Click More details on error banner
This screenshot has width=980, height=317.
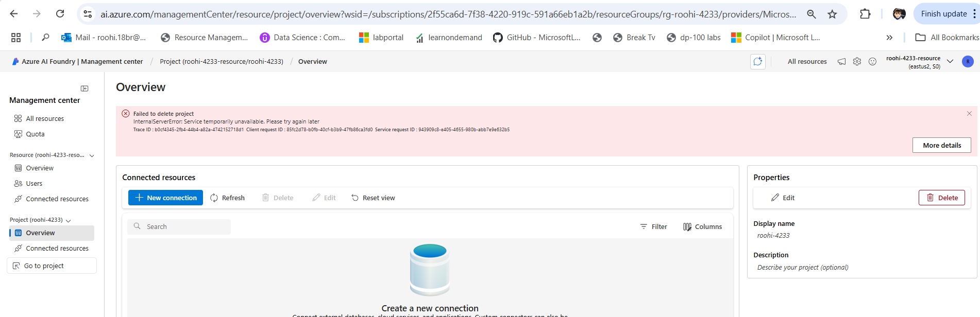tap(941, 145)
